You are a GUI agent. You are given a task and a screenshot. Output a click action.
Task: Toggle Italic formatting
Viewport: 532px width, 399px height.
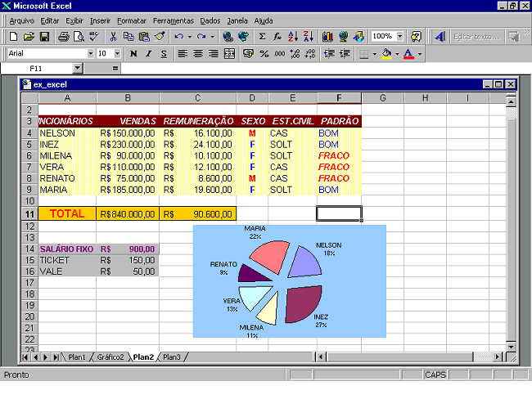click(x=148, y=54)
